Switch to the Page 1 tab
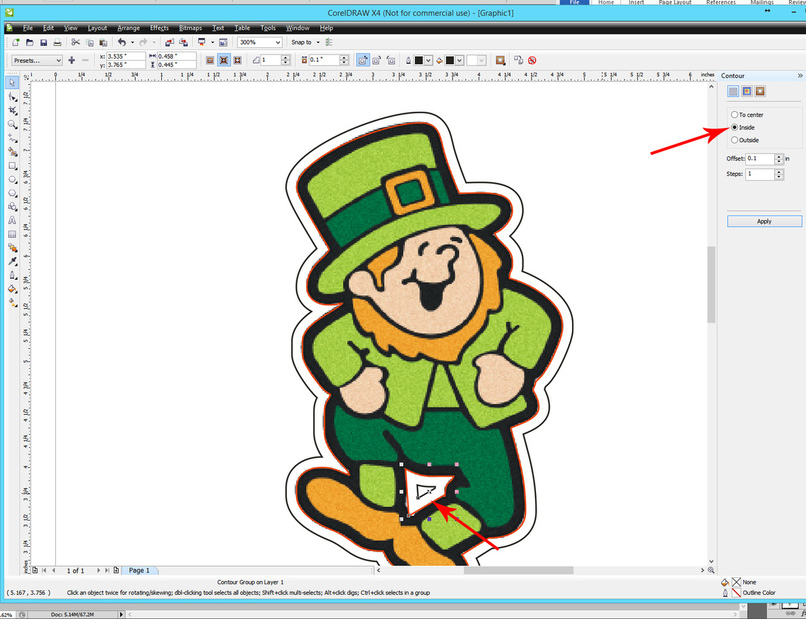The width and height of the screenshot is (806, 619). coord(138,570)
